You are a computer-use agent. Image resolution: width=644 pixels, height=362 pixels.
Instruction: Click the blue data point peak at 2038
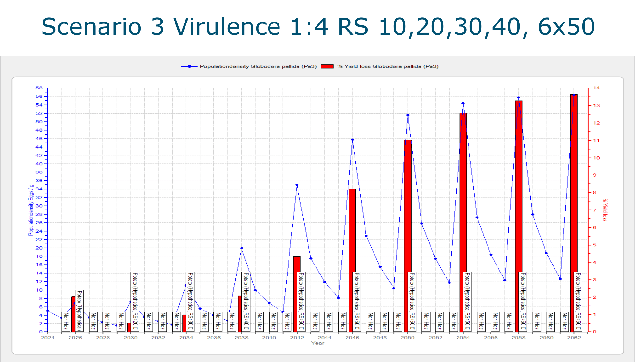[x=241, y=248]
